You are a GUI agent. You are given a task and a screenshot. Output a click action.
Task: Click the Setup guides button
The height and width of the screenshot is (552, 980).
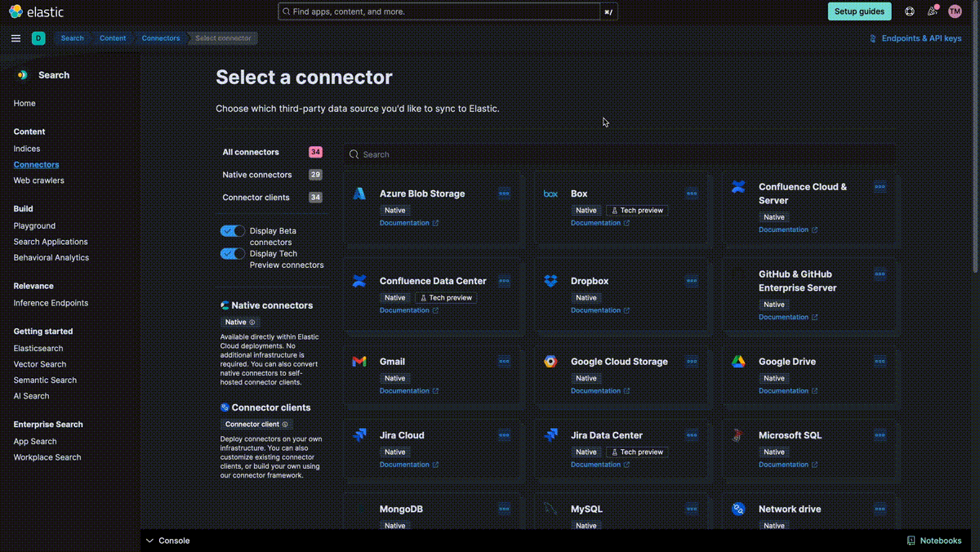click(x=859, y=11)
